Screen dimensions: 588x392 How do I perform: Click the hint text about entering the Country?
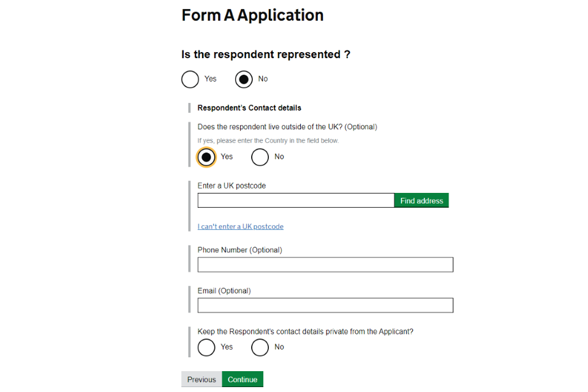click(x=268, y=140)
